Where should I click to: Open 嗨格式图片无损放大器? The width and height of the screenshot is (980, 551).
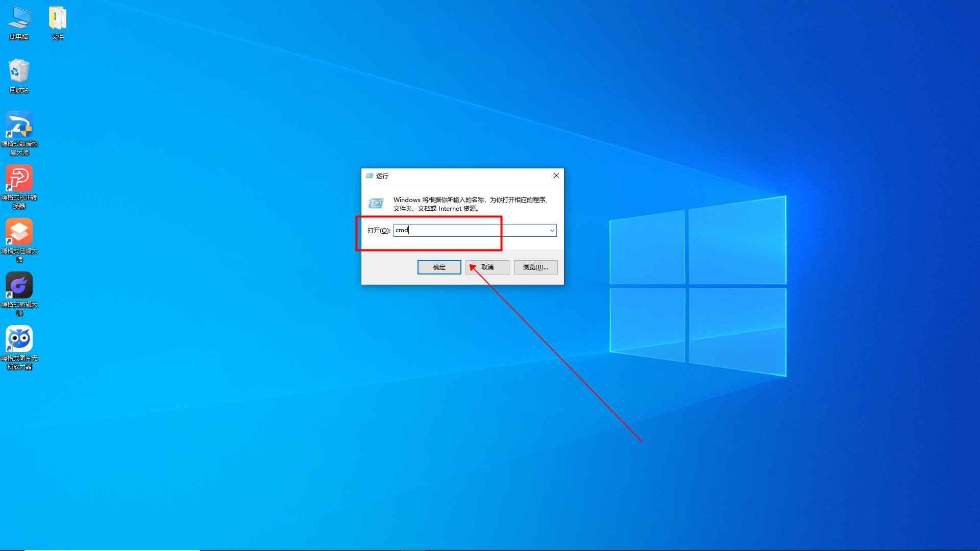[19, 338]
